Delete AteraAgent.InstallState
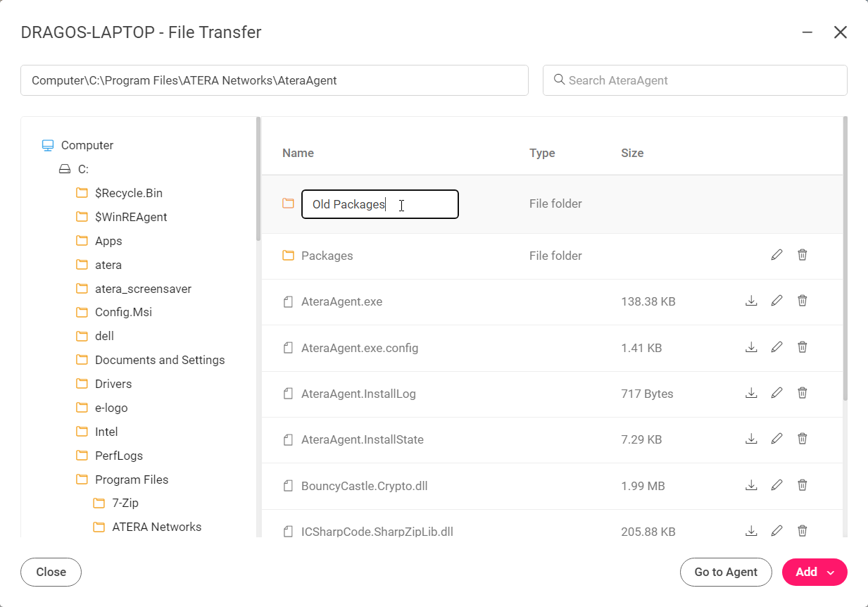 click(802, 439)
